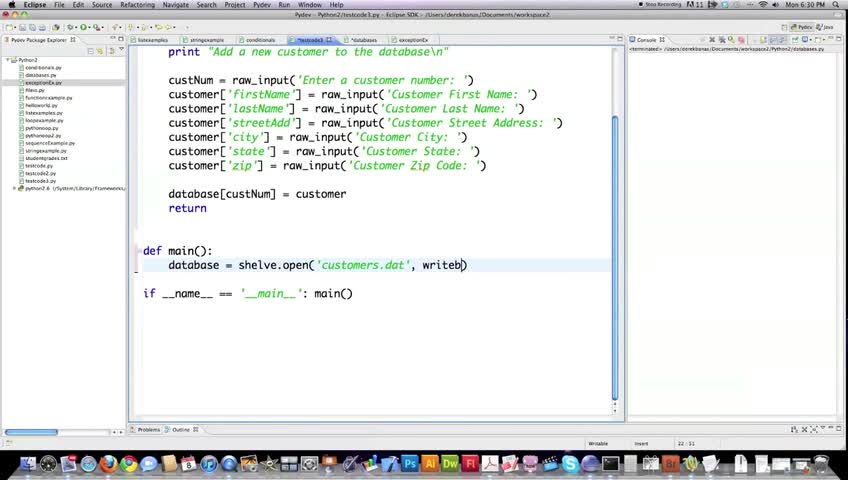Viewport: 848px width, 480px height.
Task: Switch to the stringexample editor tab
Action: point(207,40)
